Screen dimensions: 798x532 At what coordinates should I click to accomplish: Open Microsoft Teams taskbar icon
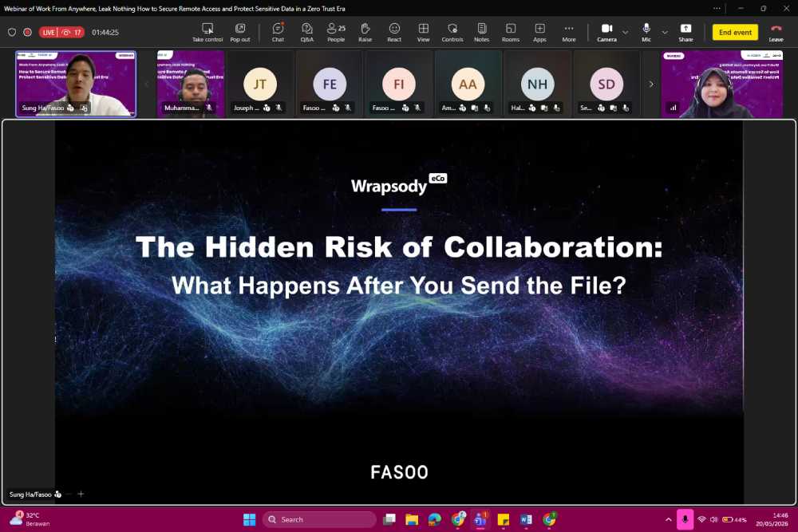click(480, 519)
